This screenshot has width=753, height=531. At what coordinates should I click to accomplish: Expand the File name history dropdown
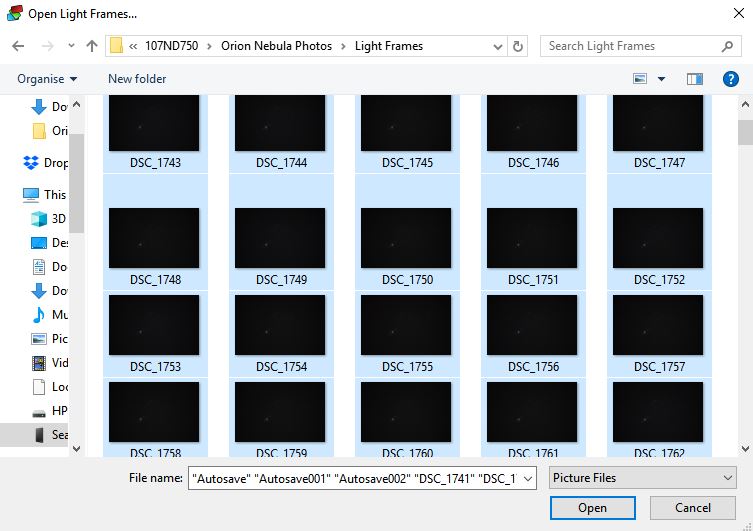click(528, 478)
